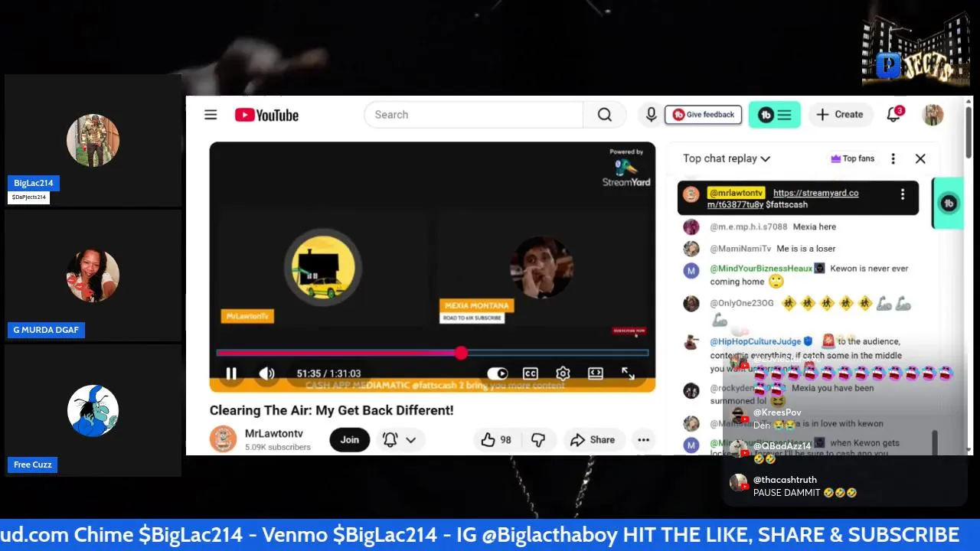Viewport: 980px width, 551px height.
Task: Click the side teal extension tab icon
Action: [949, 203]
